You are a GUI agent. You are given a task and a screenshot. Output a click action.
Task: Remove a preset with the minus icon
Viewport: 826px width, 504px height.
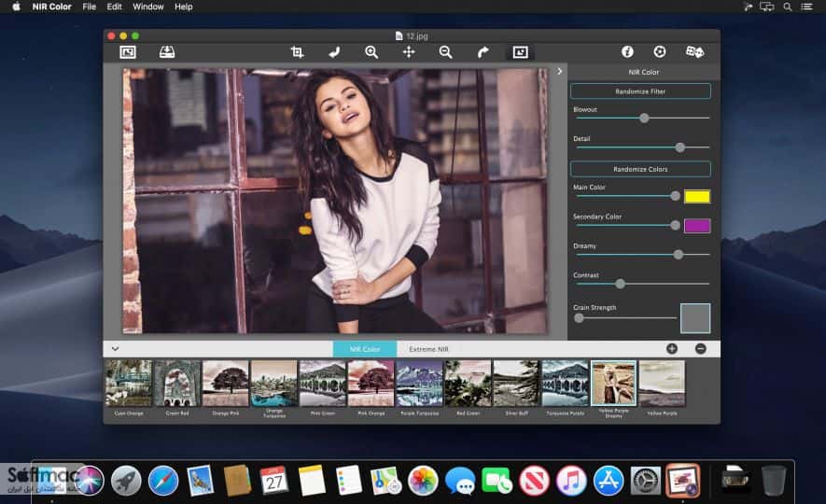701,349
